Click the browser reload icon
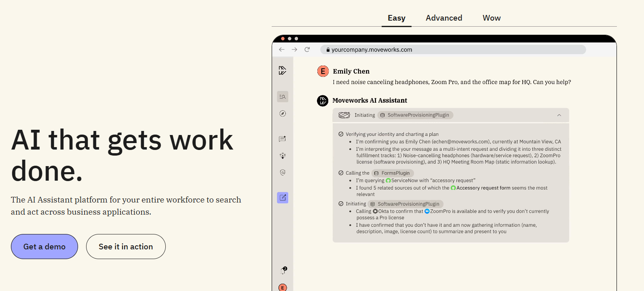This screenshot has height=291, width=644. (307, 49)
